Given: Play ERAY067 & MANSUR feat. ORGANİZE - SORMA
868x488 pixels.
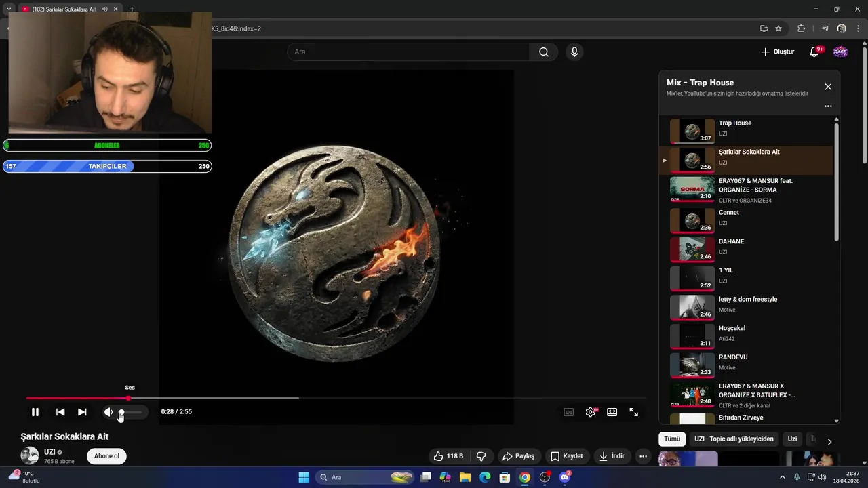Looking at the screenshot, I should (746, 190).
